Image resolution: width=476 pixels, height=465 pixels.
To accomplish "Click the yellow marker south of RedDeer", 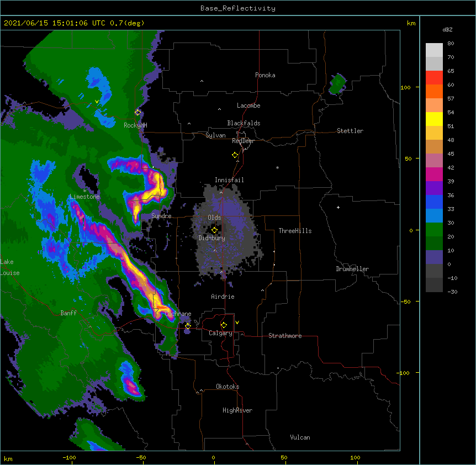I will pyautogui.click(x=235, y=155).
